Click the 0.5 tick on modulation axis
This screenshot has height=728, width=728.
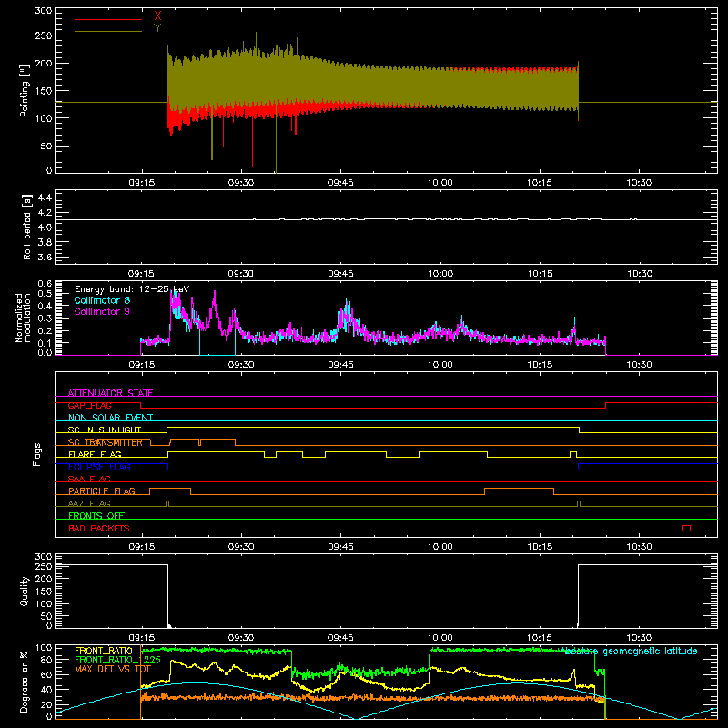45,293
